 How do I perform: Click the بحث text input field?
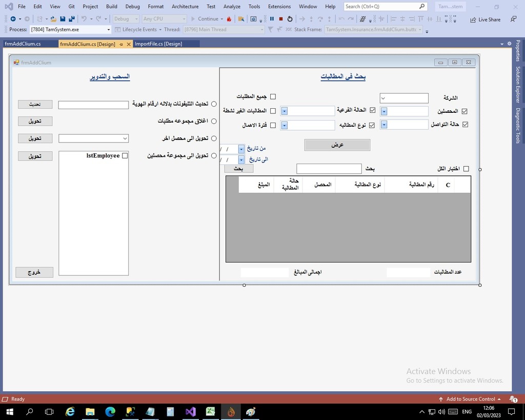pyautogui.click(x=329, y=169)
